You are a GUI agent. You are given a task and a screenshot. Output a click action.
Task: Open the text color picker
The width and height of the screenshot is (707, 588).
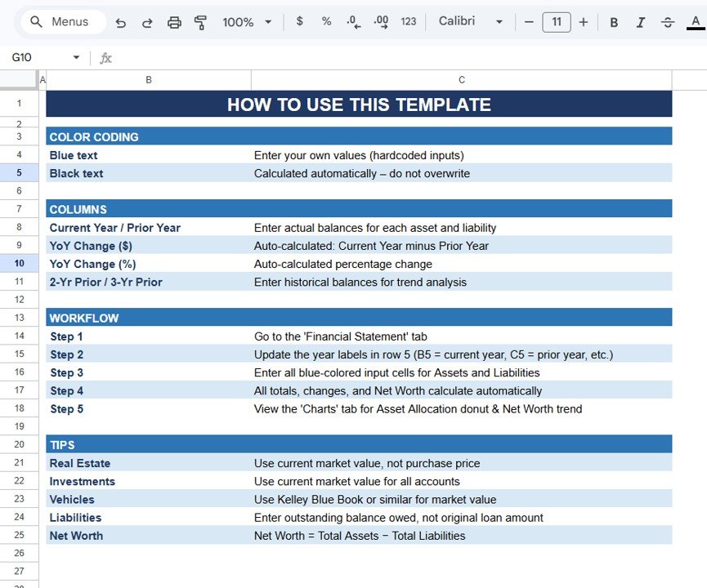coord(695,23)
